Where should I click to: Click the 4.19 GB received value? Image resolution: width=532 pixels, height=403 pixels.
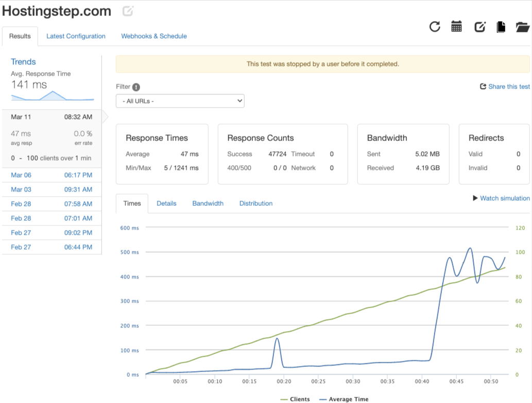428,168
